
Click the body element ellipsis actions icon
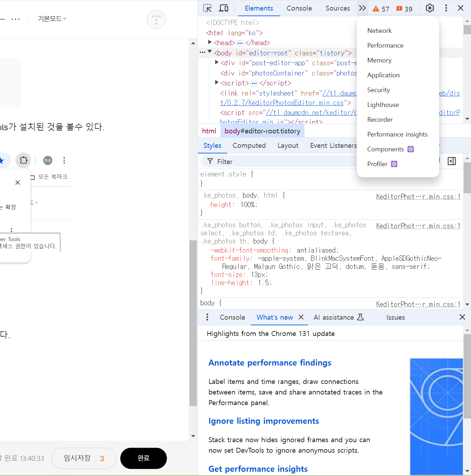(202, 53)
